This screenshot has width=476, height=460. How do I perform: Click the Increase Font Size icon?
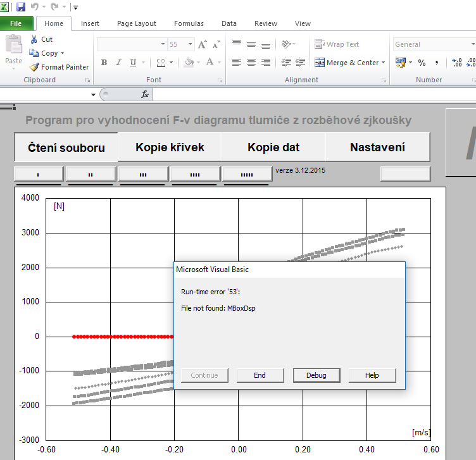[x=202, y=45]
